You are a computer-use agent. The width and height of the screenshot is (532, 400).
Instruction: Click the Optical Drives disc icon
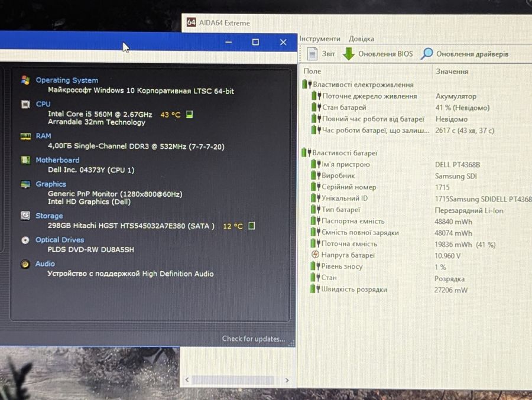tap(25, 240)
